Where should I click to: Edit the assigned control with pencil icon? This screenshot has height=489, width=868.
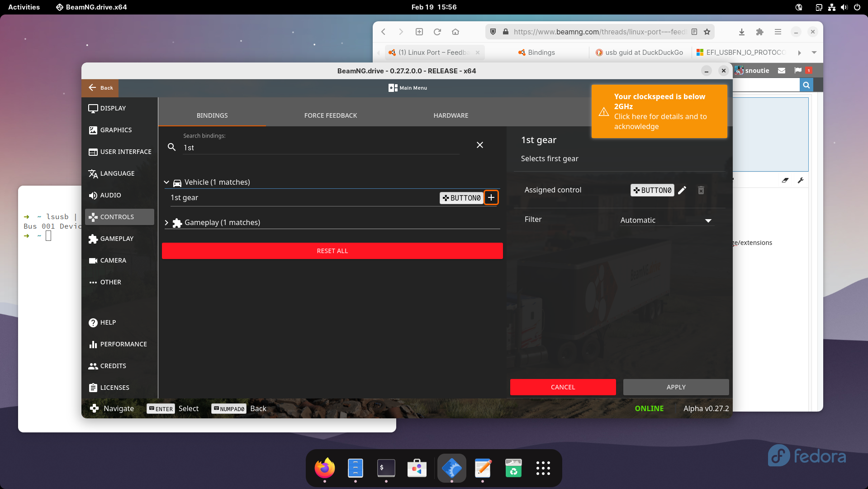tap(682, 190)
